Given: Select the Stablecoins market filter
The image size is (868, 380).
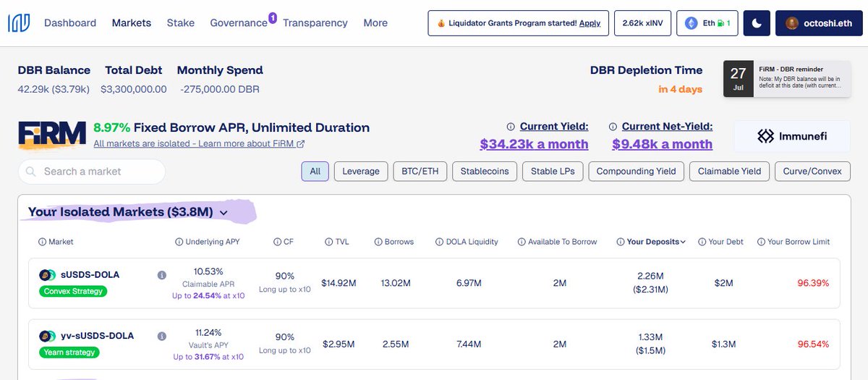Looking at the screenshot, I should tap(484, 172).
